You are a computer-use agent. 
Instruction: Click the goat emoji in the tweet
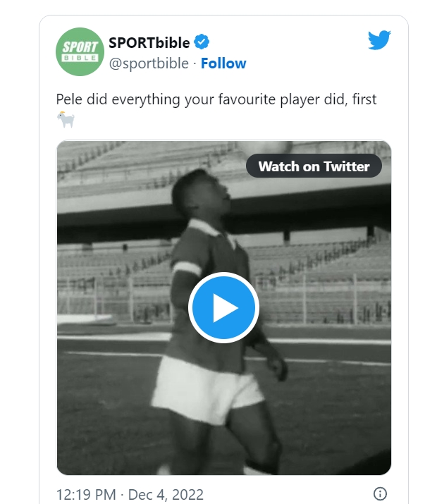(x=66, y=121)
